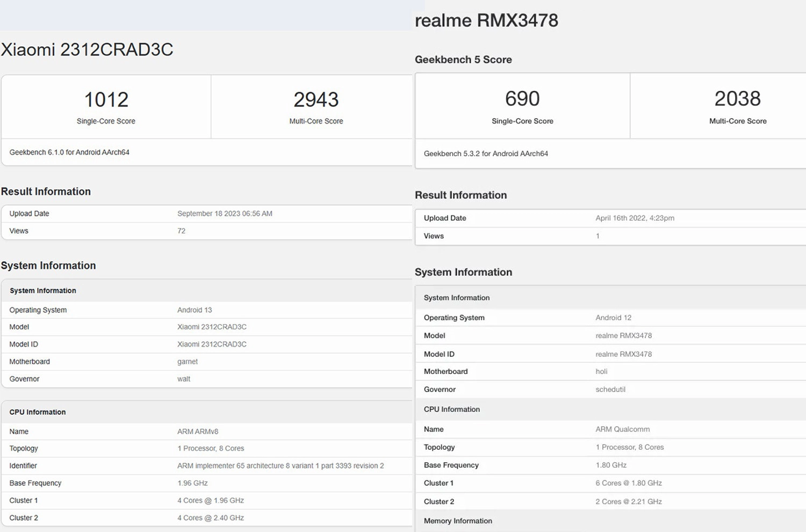
Task: Click the Xiaomi 2312CRAD3C page title
Action: coord(87,49)
